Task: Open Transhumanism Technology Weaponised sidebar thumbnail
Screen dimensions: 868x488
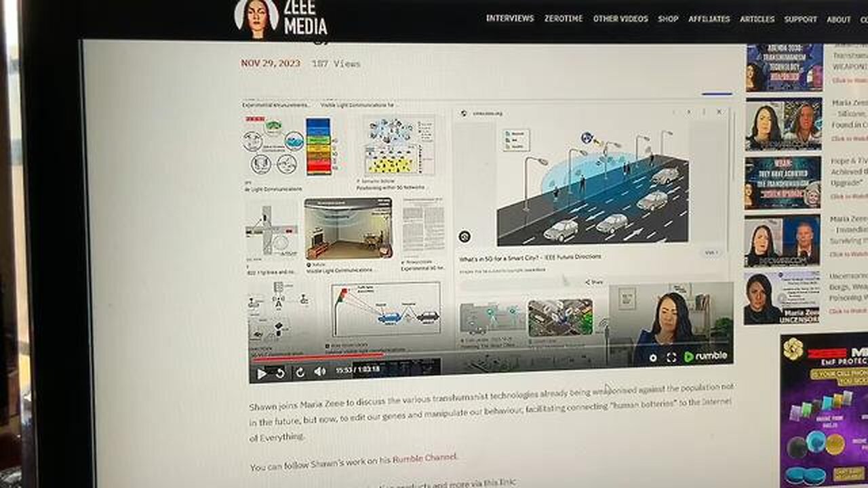Action: click(784, 68)
